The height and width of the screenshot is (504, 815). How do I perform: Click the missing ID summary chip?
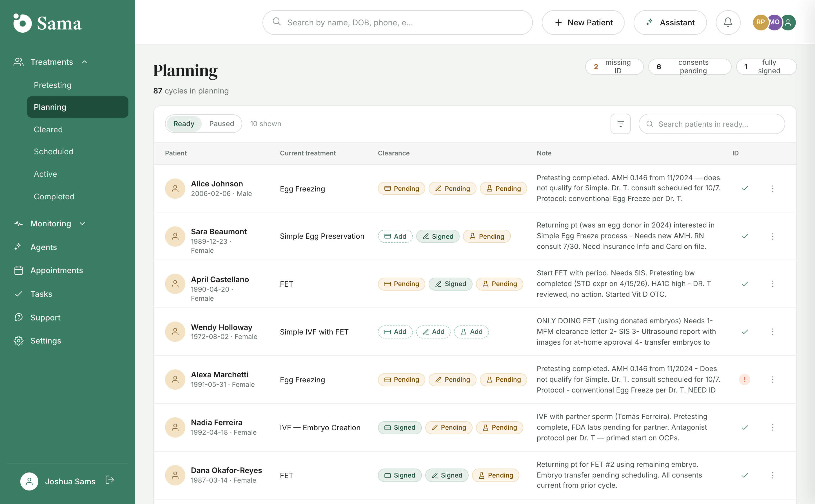[x=614, y=67]
